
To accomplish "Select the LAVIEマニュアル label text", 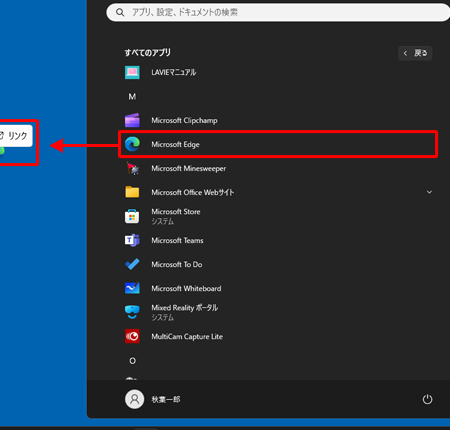I will pos(174,72).
